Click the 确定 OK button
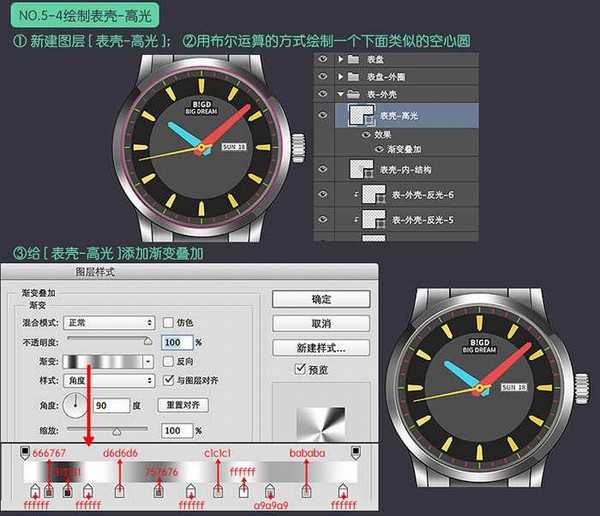This screenshot has width=600, height=516. click(321, 300)
